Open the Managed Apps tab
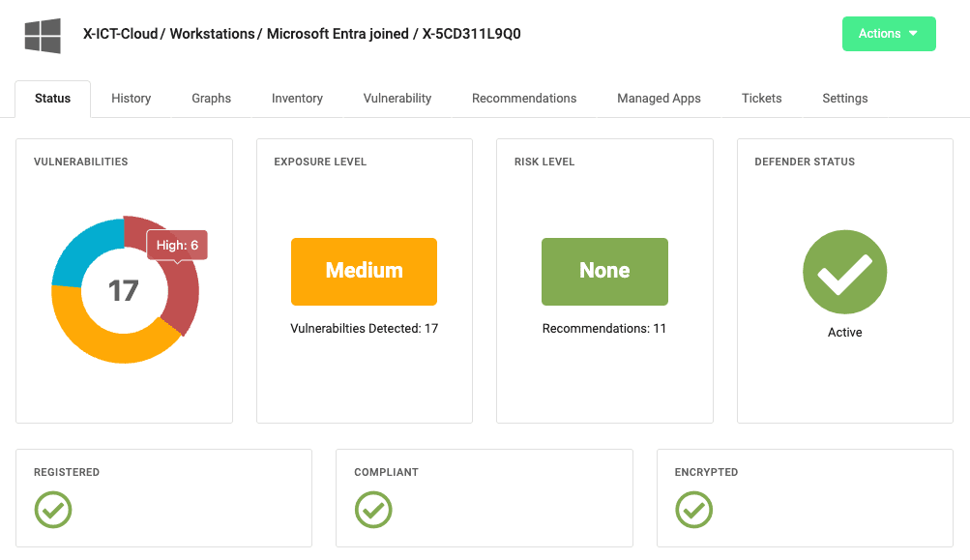This screenshot has width=970, height=560. (x=659, y=98)
